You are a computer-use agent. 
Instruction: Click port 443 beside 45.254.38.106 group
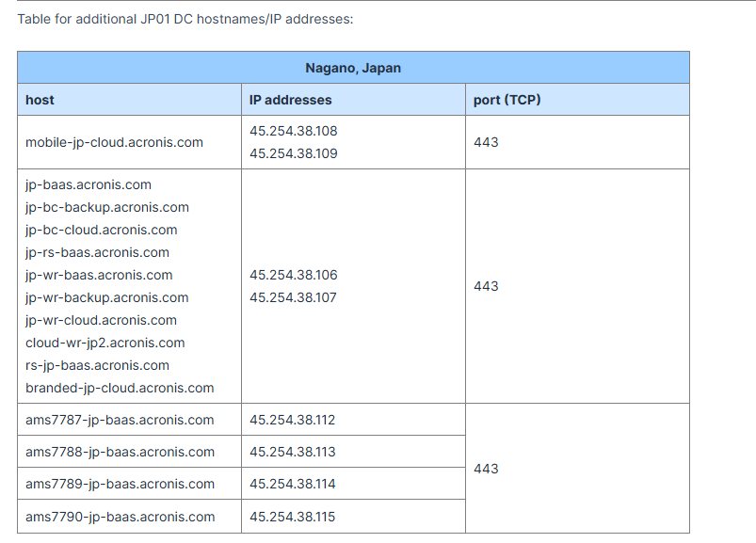point(486,286)
